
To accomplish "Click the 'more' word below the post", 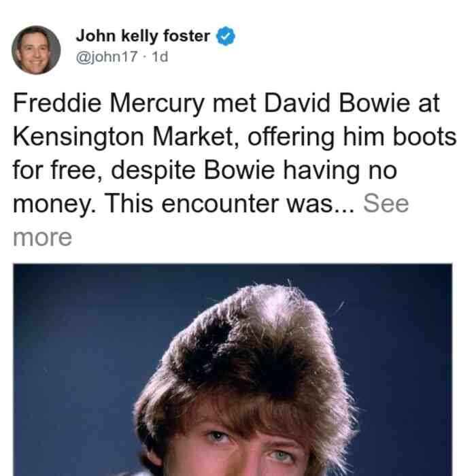I will click(x=42, y=237).
